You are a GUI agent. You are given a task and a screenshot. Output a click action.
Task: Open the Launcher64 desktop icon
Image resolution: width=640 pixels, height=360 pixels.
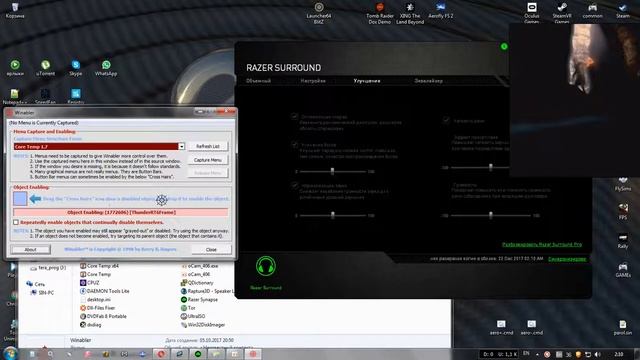[x=319, y=13]
